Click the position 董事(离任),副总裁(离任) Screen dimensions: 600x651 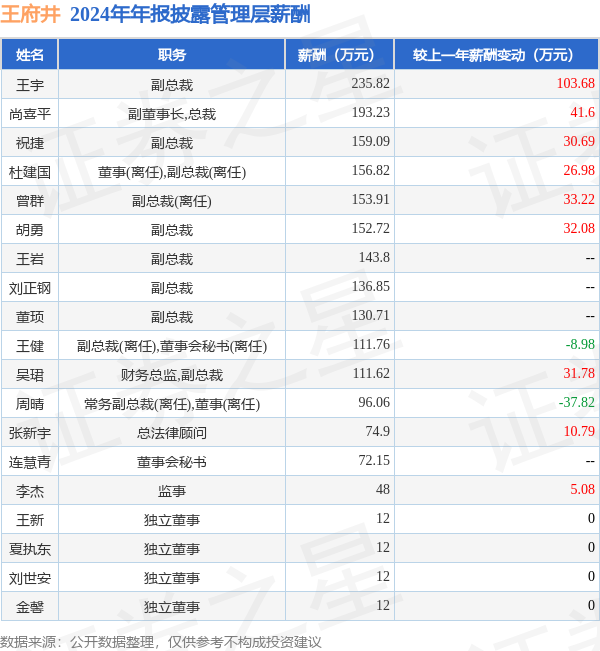(x=171, y=172)
